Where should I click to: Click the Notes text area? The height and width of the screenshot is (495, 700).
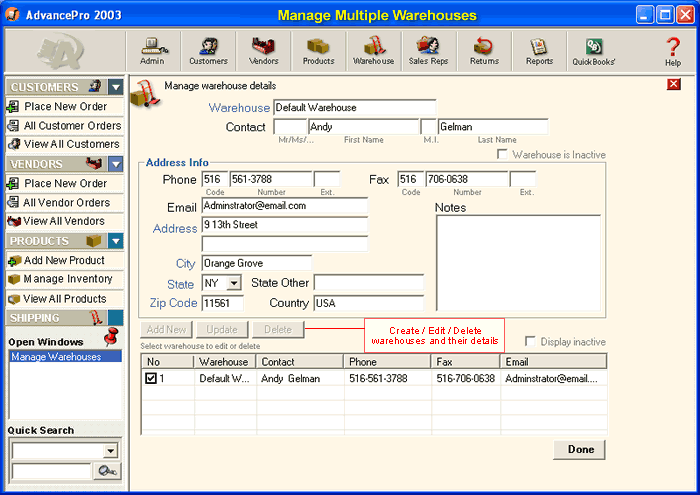tap(518, 263)
